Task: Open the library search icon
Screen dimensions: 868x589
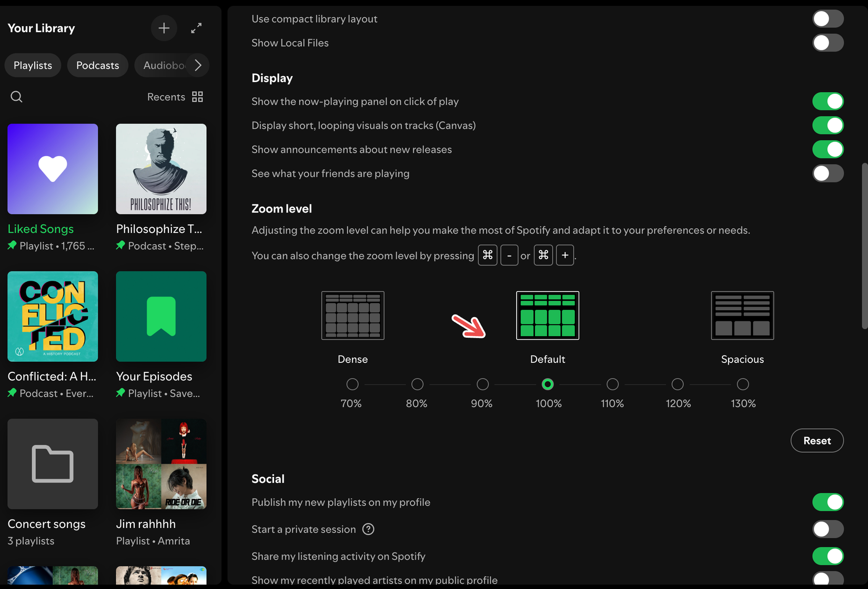Action: 16,96
